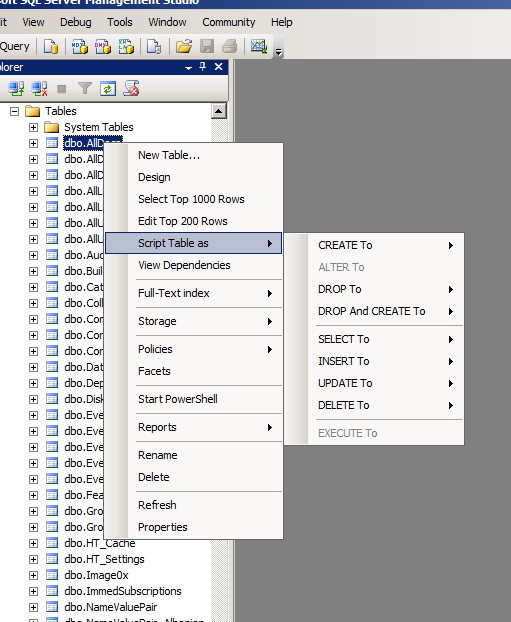Select the dbo.ImmedSubscriptions table
Screen dimensions: 511x622
coord(123,591)
